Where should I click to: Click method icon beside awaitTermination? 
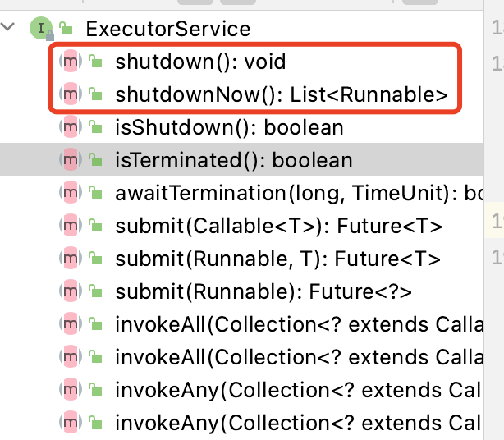click(71, 193)
